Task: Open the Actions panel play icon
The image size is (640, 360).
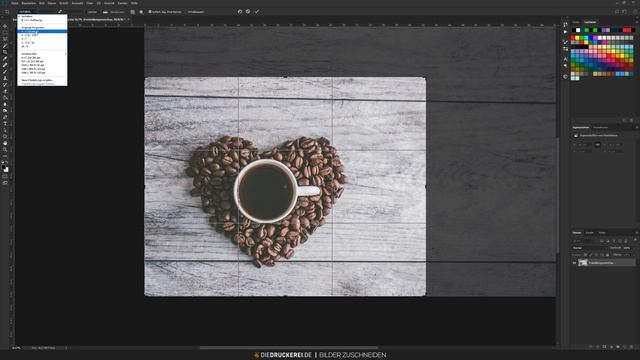Action: pyautogui.click(x=565, y=31)
